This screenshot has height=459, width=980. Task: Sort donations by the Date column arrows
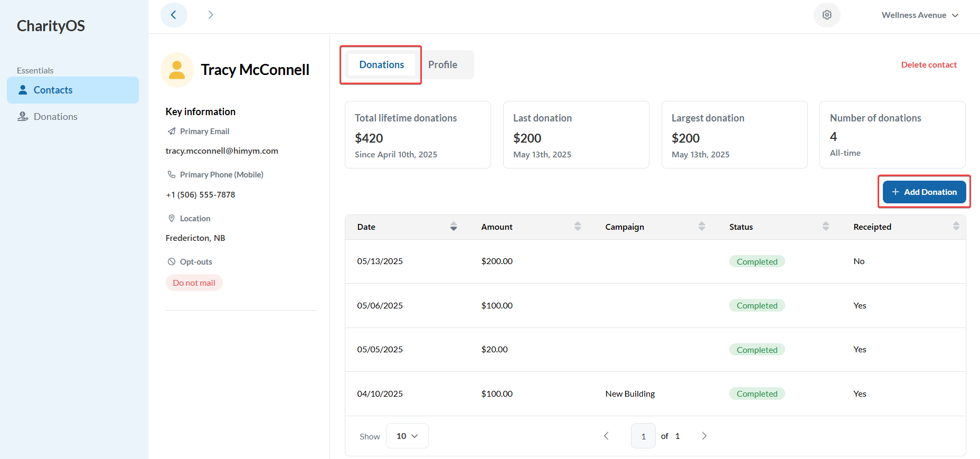pos(453,227)
